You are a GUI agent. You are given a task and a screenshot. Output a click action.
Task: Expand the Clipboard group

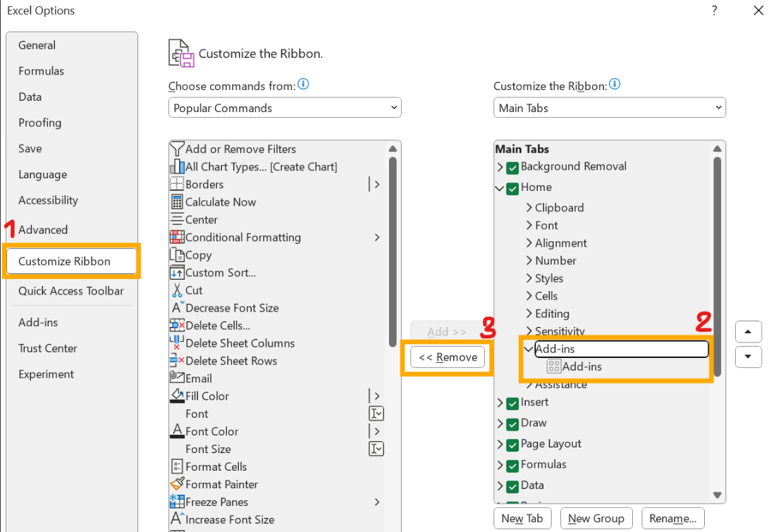pyautogui.click(x=529, y=207)
